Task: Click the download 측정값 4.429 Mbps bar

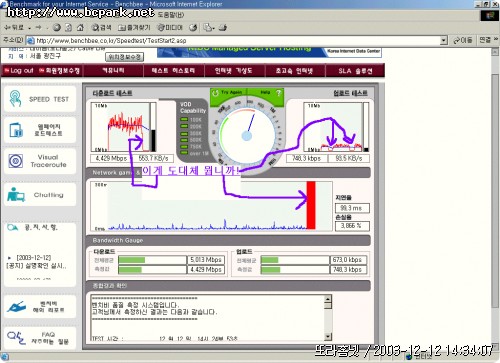Action: click(x=152, y=269)
